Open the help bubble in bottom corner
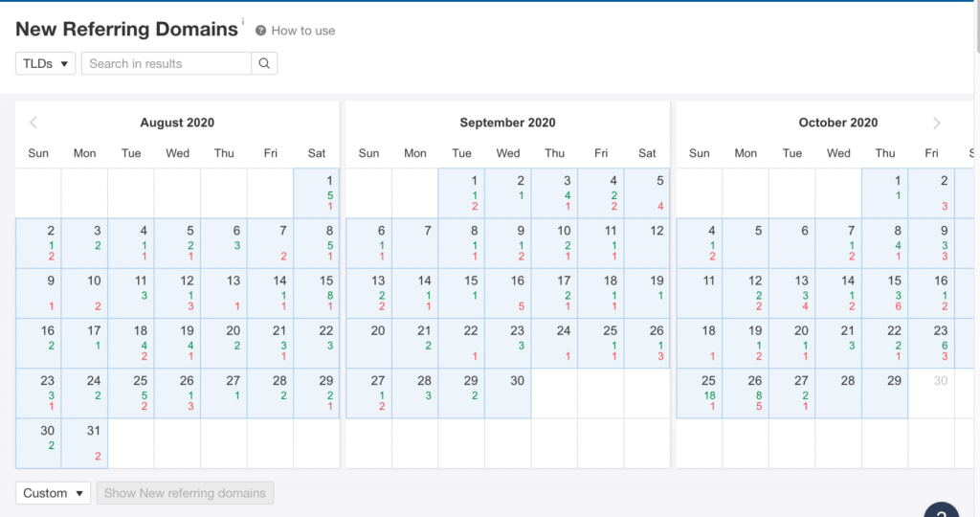The image size is (980, 517). (x=941, y=509)
